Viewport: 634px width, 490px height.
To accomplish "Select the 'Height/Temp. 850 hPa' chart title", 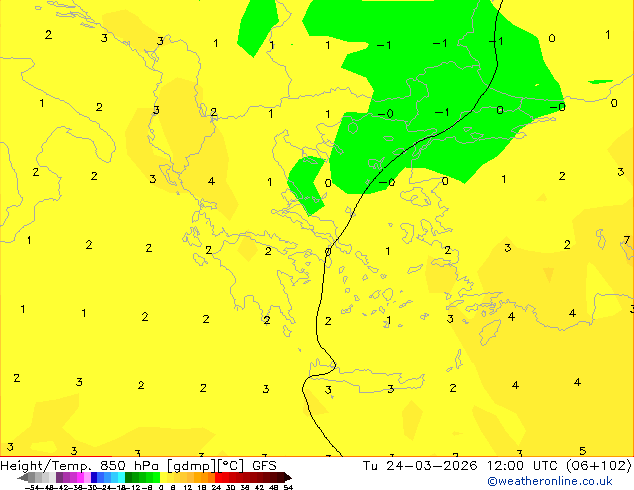I will click(x=80, y=466).
